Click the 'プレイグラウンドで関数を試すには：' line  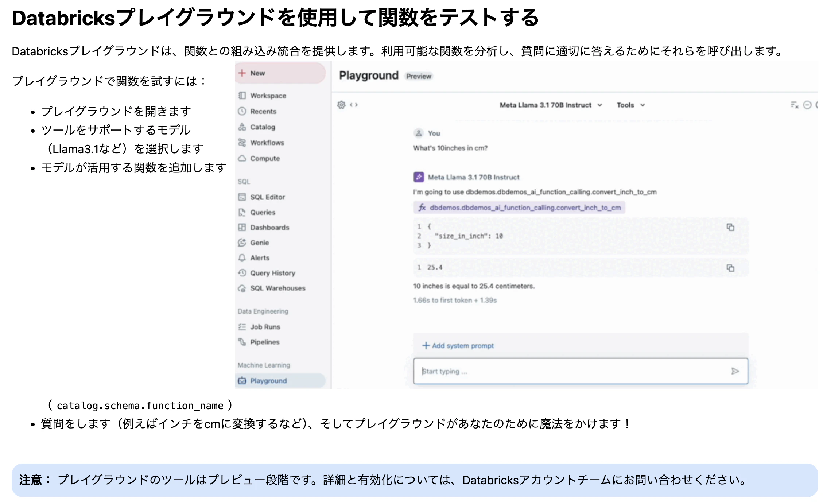point(109,81)
